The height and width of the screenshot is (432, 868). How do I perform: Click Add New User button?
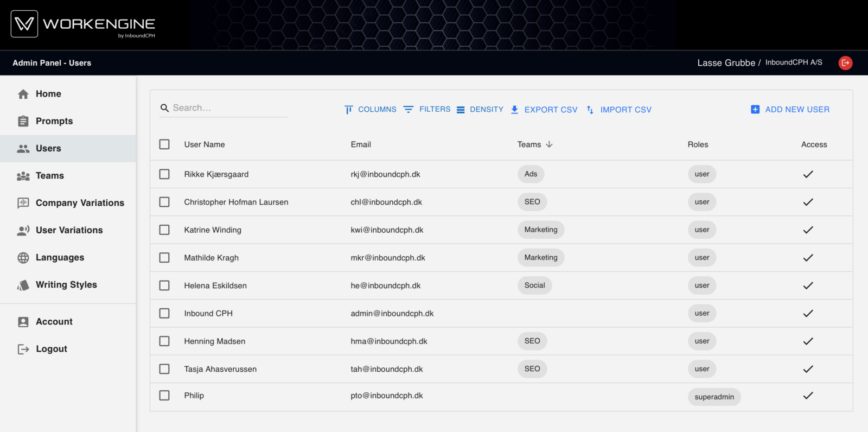pos(790,110)
